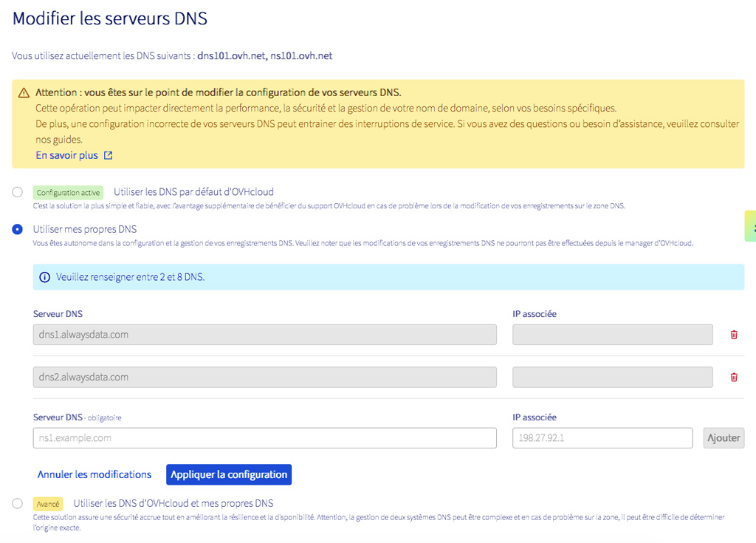Viewport: 756px width, 543px height.
Task: Click the 'dns101.ovh.net, ns101.ovh.net' current DNS text
Action: (x=265, y=56)
